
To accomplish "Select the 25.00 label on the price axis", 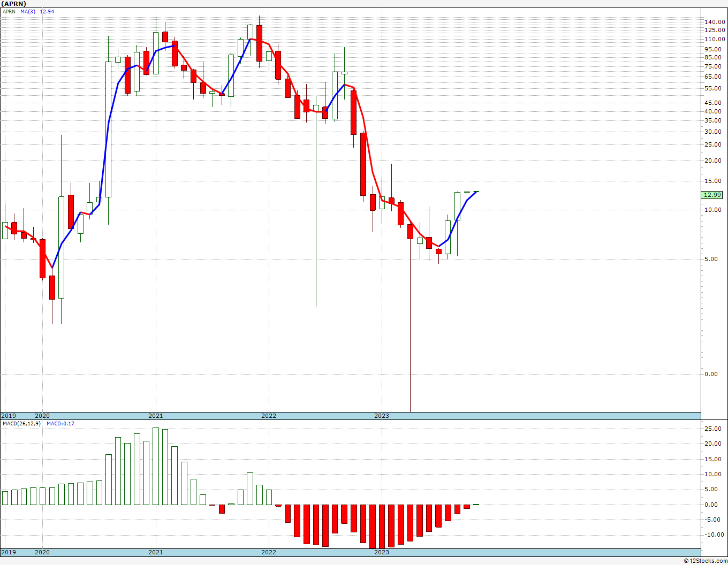I will (713, 144).
